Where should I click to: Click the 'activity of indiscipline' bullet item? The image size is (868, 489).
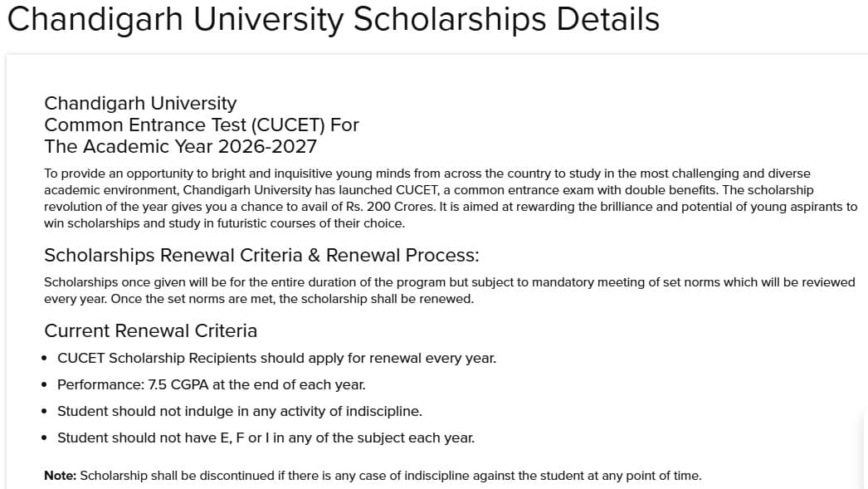coord(239,411)
